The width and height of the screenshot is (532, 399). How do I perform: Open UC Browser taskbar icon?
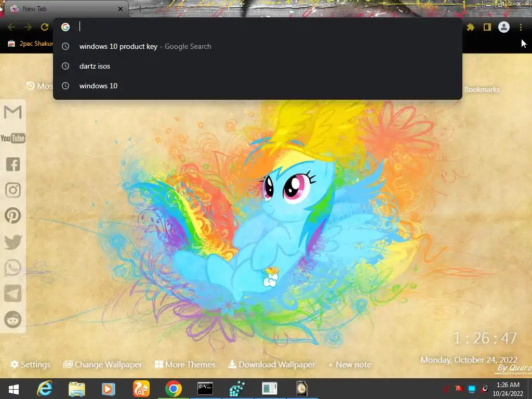point(141,389)
